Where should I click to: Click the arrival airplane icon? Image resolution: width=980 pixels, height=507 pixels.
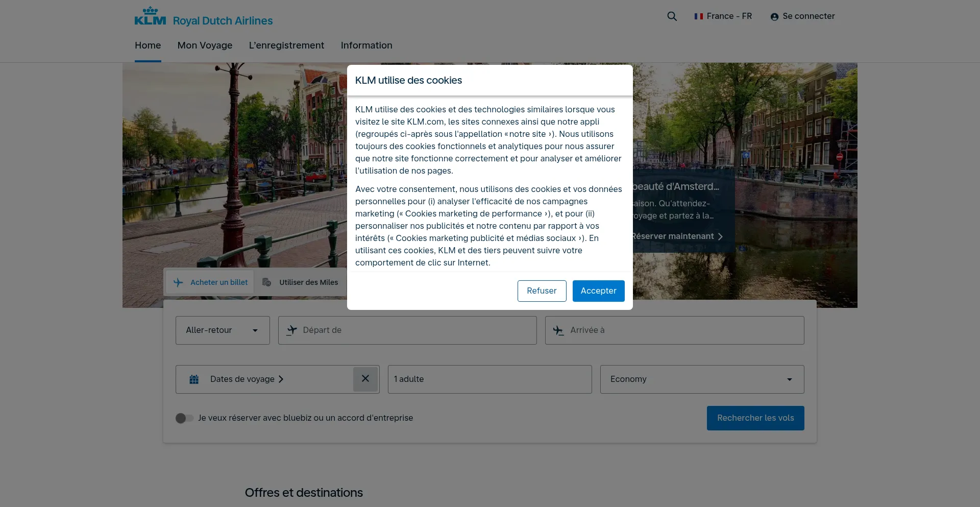(558, 330)
